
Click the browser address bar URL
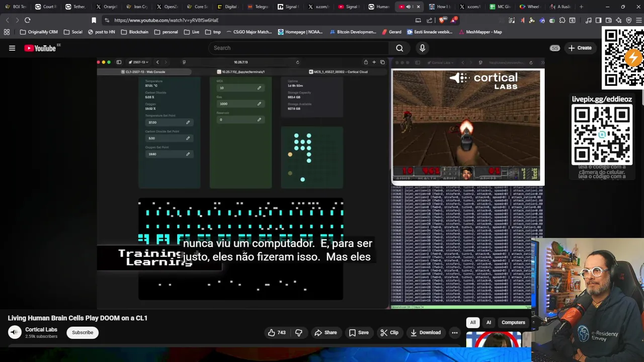166,20
